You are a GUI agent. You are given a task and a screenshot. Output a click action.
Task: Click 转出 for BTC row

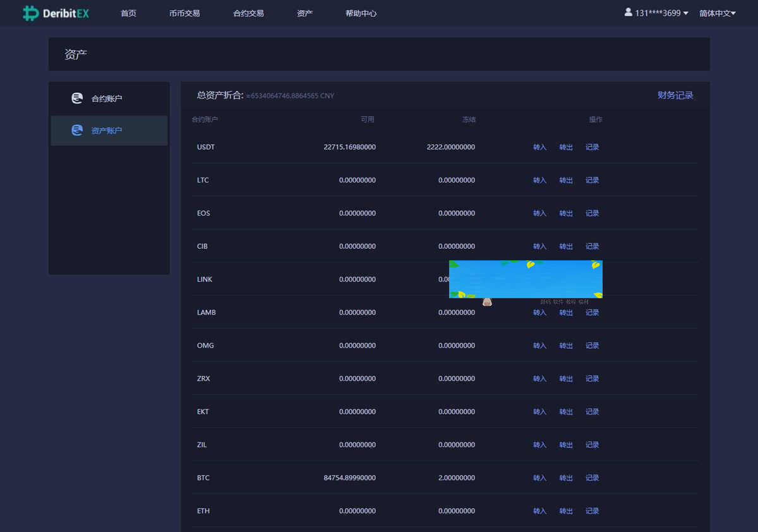[566, 478]
